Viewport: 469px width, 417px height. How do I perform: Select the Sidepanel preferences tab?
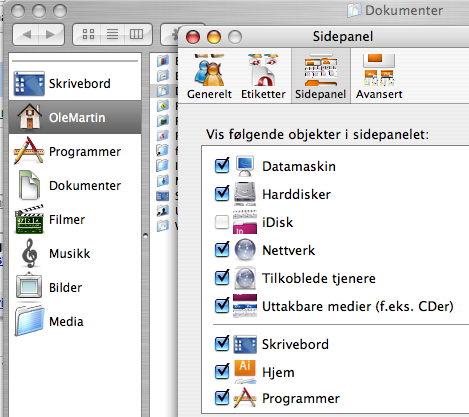tap(321, 77)
